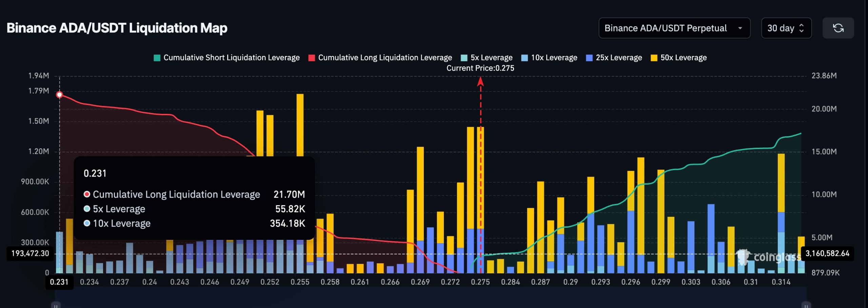This screenshot has height=308, width=868.
Task: Click the yellow 50x Leverage color swatch
Action: point(654,58)
